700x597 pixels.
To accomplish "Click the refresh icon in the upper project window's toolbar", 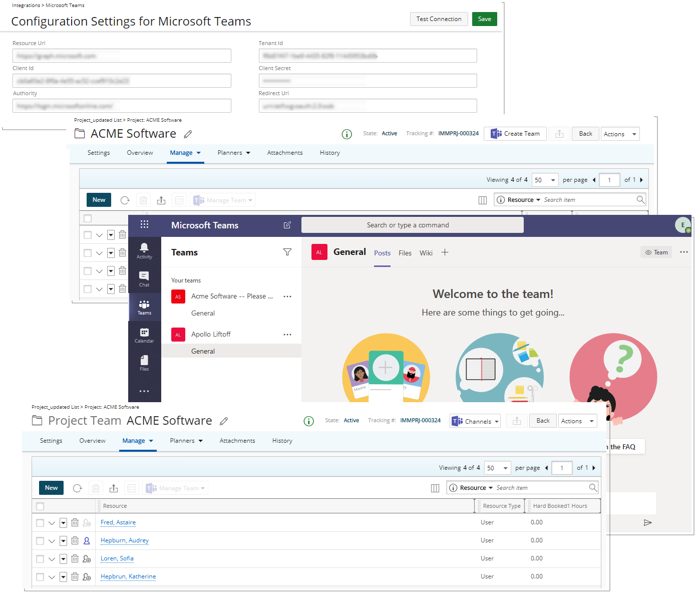I will [125, 200].
